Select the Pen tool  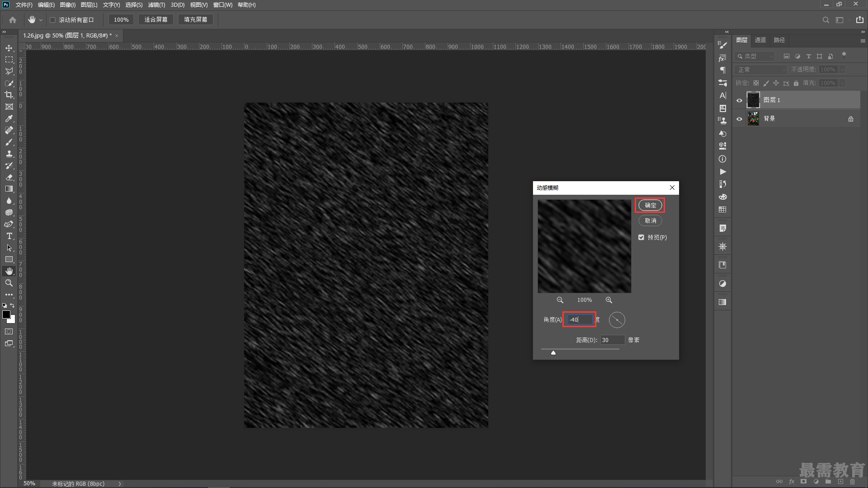9,224
